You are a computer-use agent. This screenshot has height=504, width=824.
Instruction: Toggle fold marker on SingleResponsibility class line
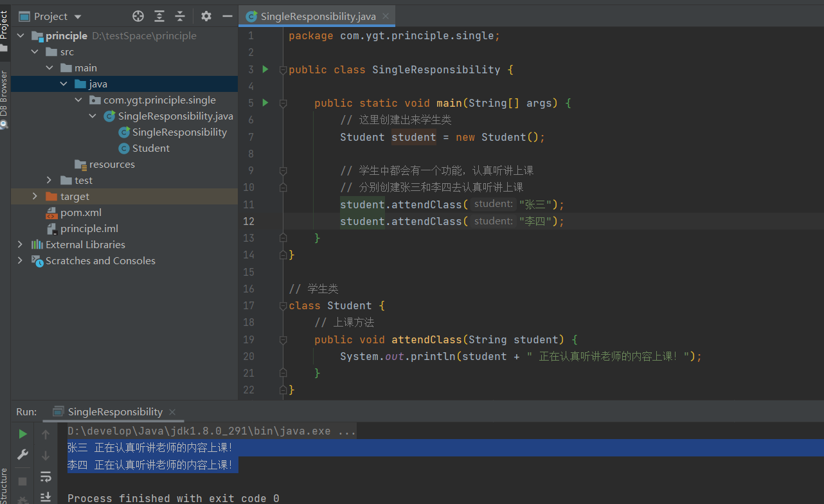tap(283, 70)
